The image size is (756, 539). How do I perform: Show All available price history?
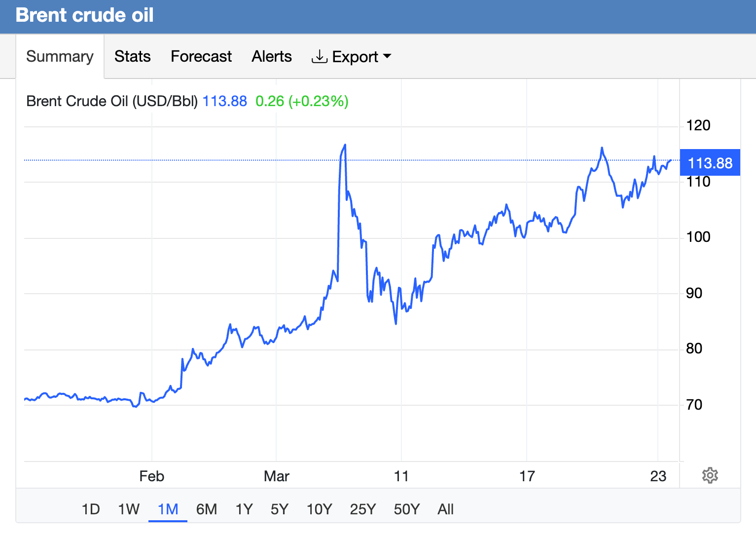(445, 509)
